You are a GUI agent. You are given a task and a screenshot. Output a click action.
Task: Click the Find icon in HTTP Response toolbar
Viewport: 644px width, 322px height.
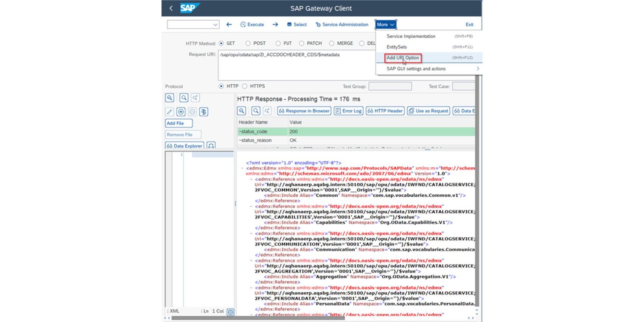(x=256, y=111)
